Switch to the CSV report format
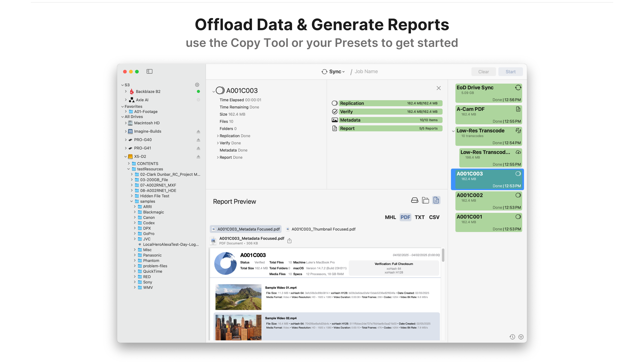This screenshot has height=362, width=644. (434, 217)
